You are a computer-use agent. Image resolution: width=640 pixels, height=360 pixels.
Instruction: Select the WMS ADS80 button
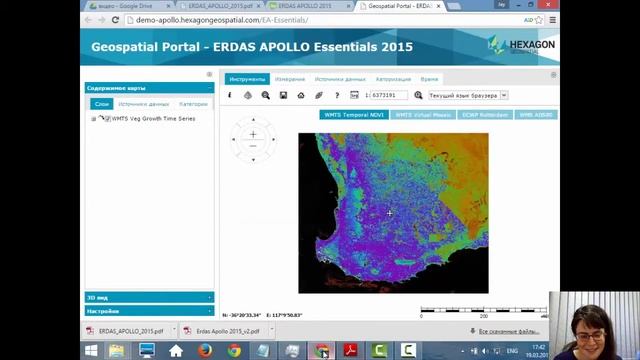click(536, 115)
